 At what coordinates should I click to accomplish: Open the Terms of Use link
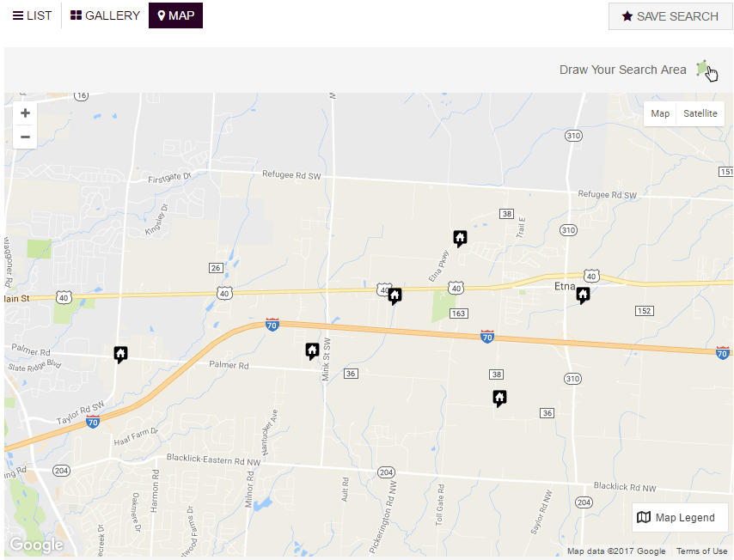click(701, 551)
